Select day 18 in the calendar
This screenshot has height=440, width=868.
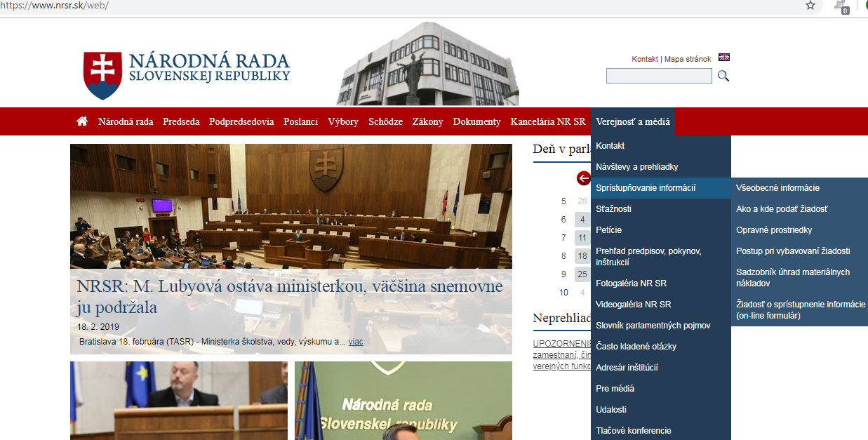[582, 256]
